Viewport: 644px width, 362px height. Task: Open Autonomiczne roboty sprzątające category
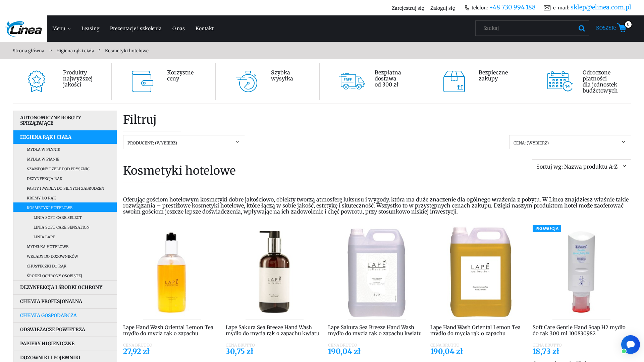65,120
